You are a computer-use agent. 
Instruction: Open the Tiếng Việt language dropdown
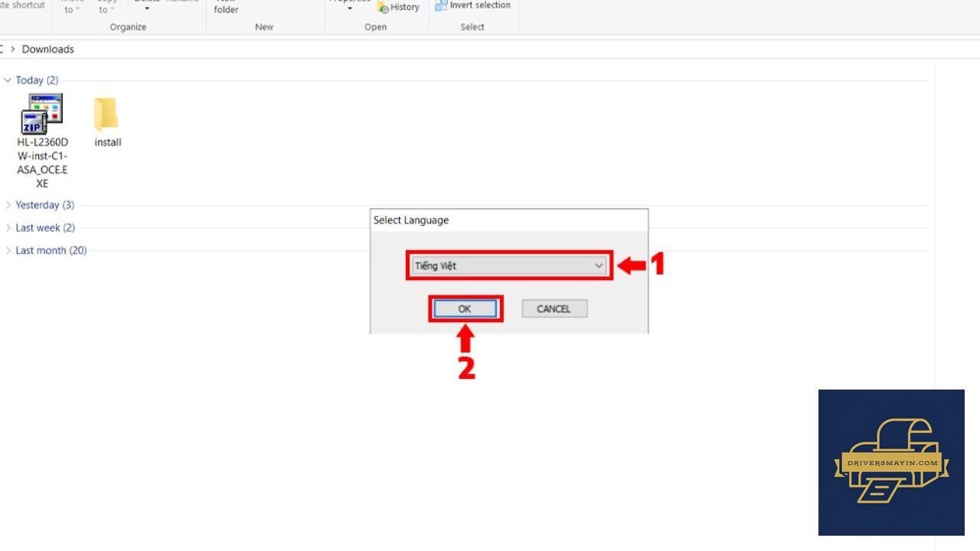(509, 266)
